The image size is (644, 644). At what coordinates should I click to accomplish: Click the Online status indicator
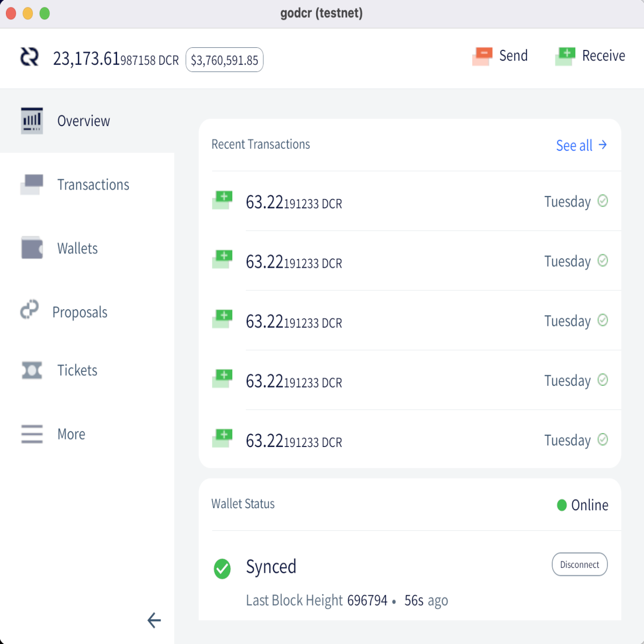(x=582, y=505)
